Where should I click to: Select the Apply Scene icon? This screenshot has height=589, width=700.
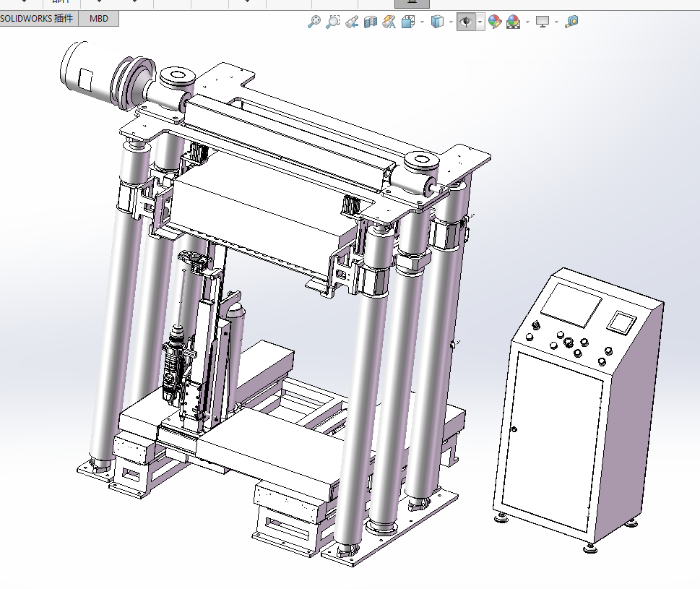point(514,22)
